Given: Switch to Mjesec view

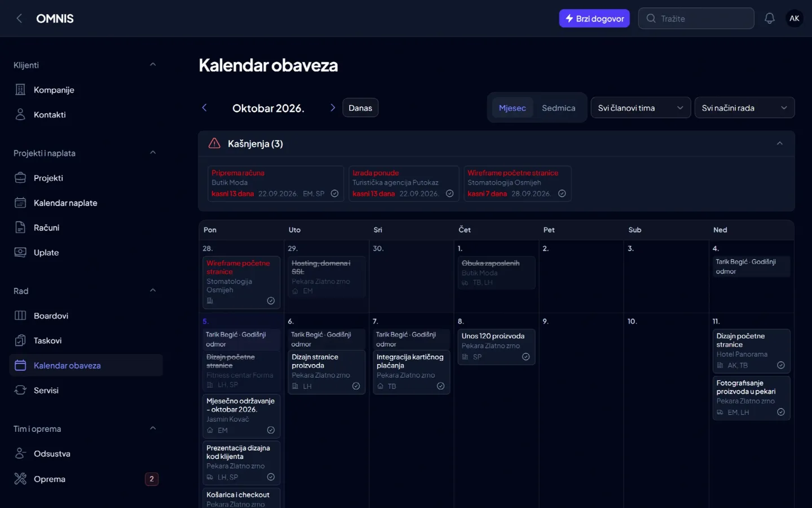Looking at the screenshot, I should (x=512, y=108).
